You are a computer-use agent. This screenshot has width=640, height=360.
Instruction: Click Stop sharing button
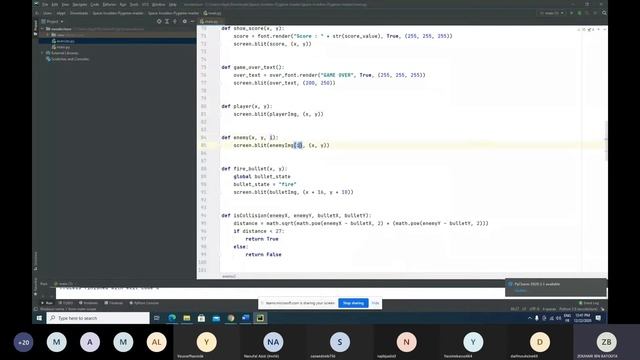[x=353, y=303]
